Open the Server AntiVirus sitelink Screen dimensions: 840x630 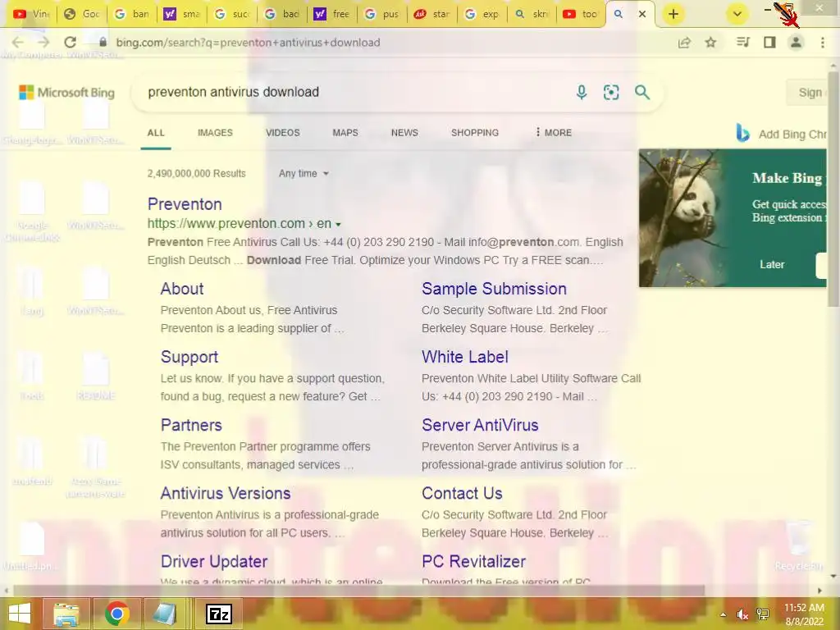480,425
